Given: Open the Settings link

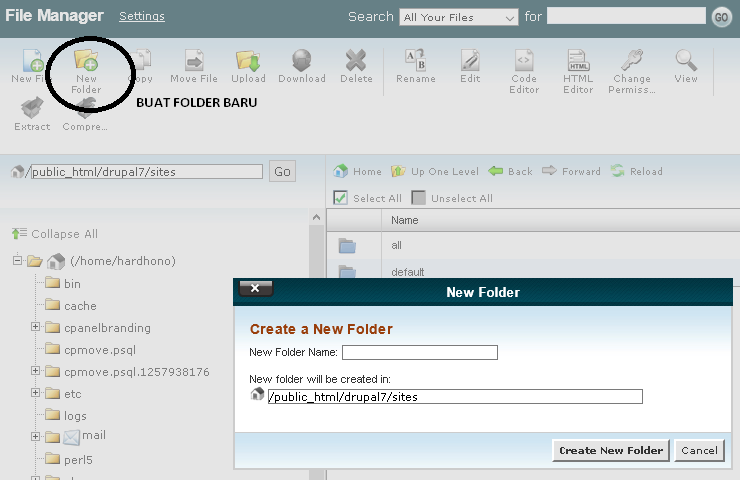Looking at the screenshot, I should coord(141,16).
